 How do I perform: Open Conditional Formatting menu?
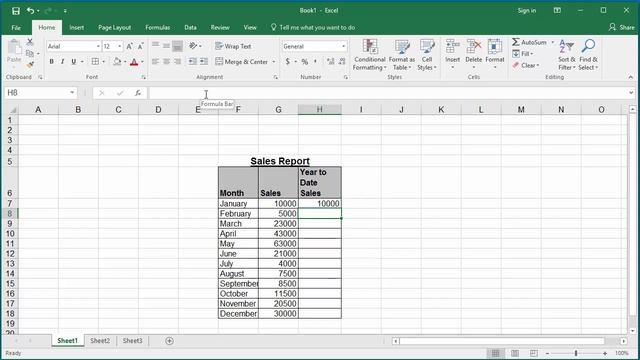[x=370, y=55]
